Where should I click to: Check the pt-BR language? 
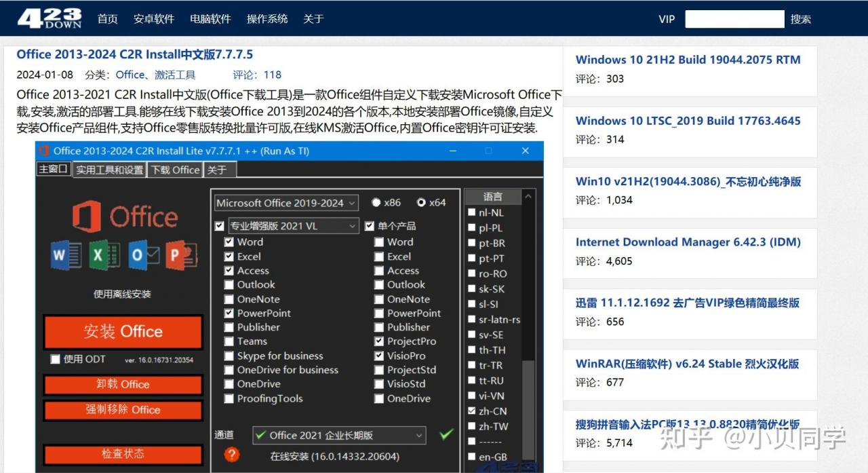(x=472, y=243)
